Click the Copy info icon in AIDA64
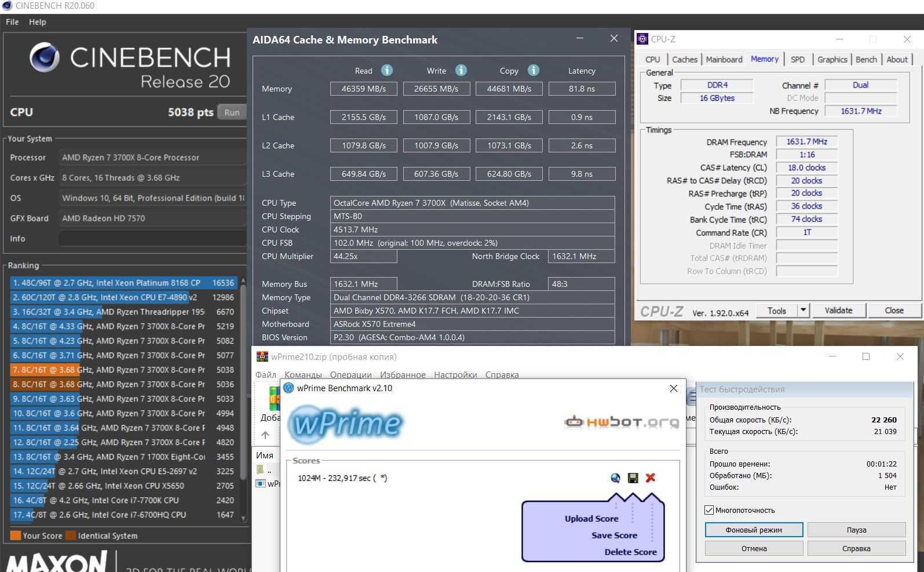The width and height of the screenshot is (924, 572). point(533,70)
